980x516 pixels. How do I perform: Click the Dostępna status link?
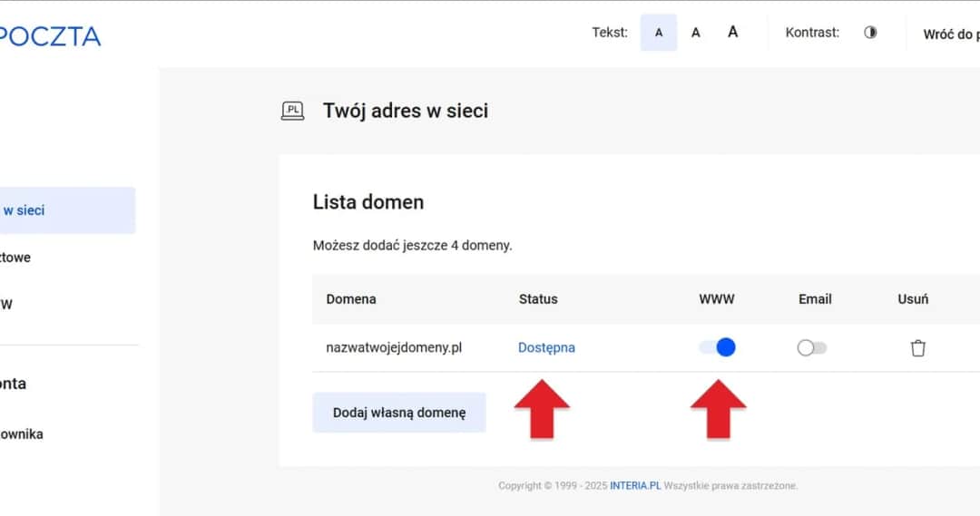tap(546, 348)
